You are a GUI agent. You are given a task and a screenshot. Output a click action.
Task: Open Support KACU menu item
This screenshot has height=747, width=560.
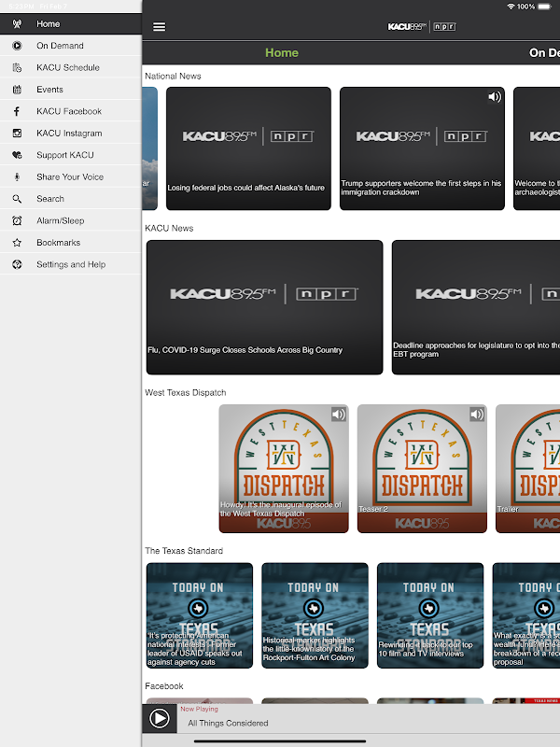point(71,155)
